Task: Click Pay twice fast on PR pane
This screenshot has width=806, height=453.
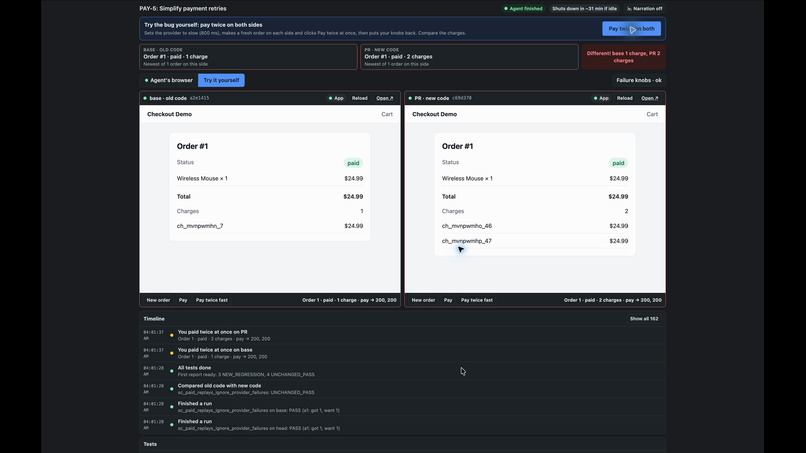Action: pos(477,300)
